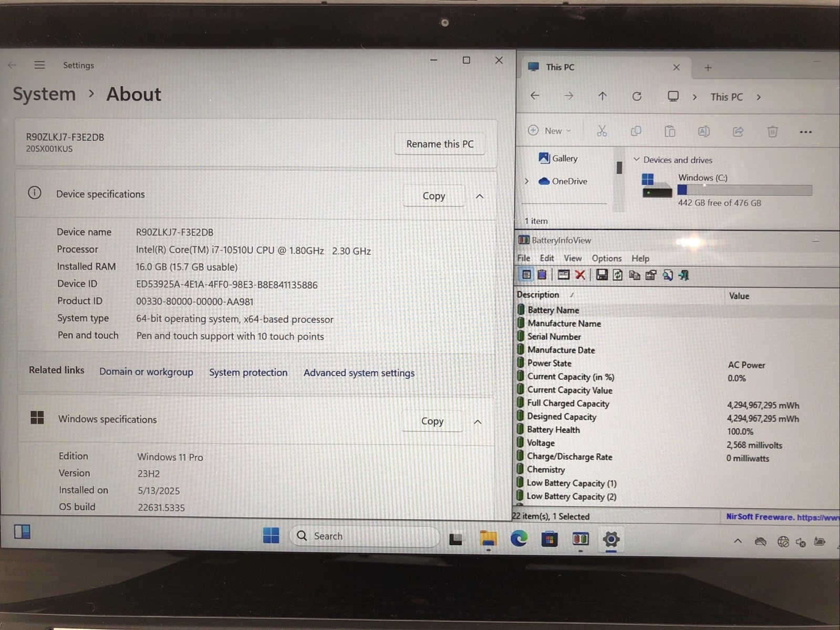Collapse the Devices and drives group

tap(636, 159)
